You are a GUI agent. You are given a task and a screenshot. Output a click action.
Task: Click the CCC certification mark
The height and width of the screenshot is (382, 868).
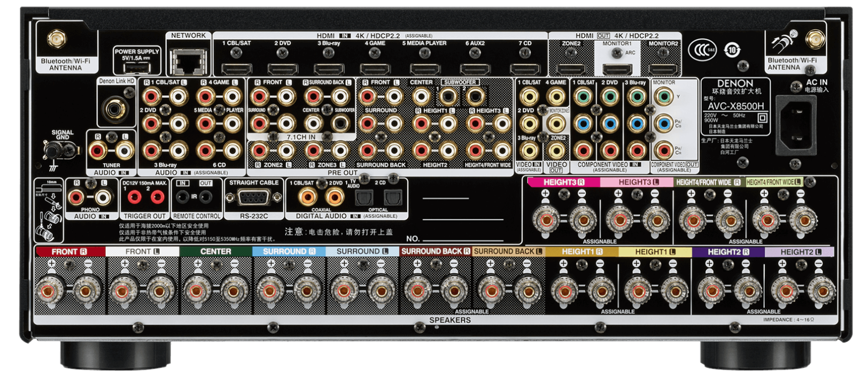pyautogui.click(x=702, y=50)
